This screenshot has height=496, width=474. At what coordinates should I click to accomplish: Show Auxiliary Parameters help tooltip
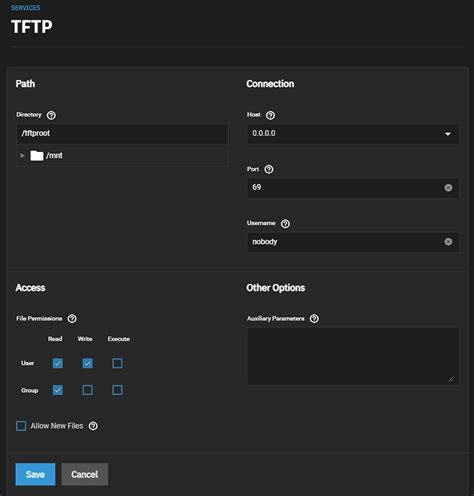pyautogui.click(x=314, y=319)
